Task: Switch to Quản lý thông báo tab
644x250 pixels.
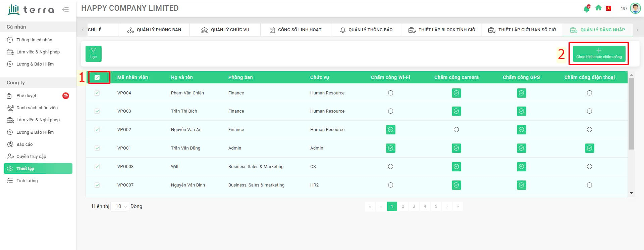Action: 366,30
